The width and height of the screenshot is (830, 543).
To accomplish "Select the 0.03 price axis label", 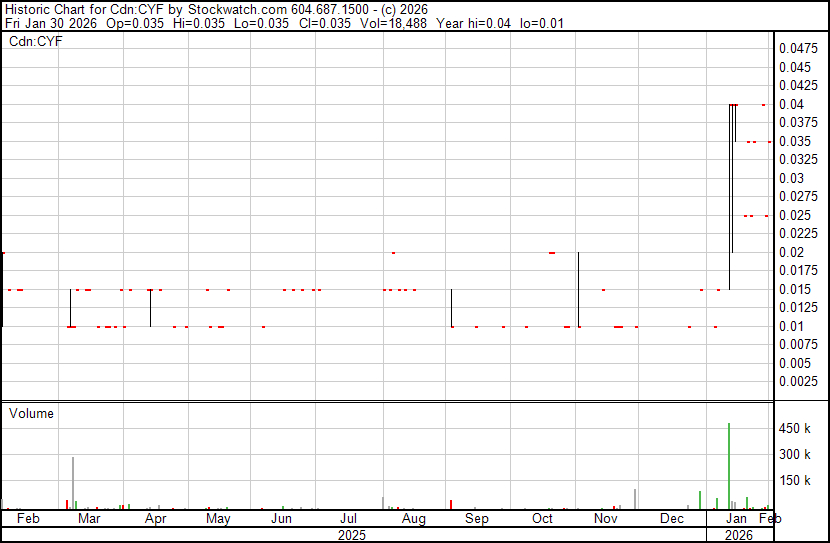I will pos(791,178).
